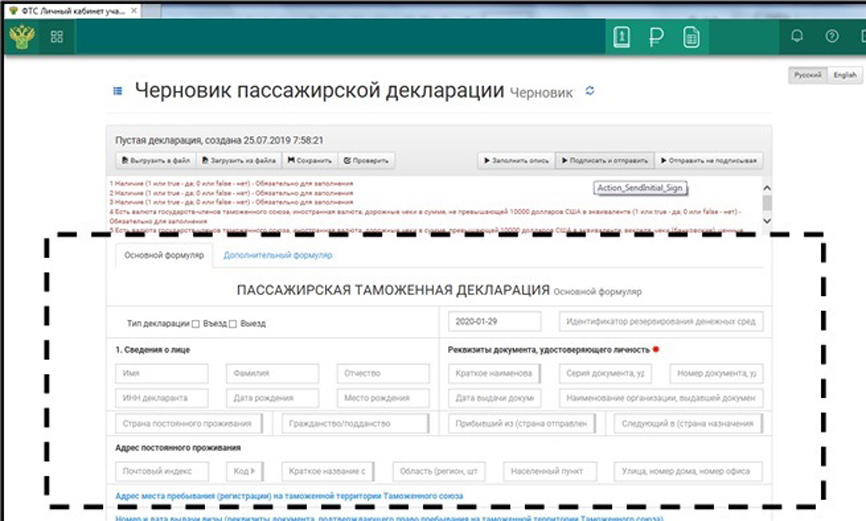
Task: Open the apps grid menu icon
Action: 56,37
